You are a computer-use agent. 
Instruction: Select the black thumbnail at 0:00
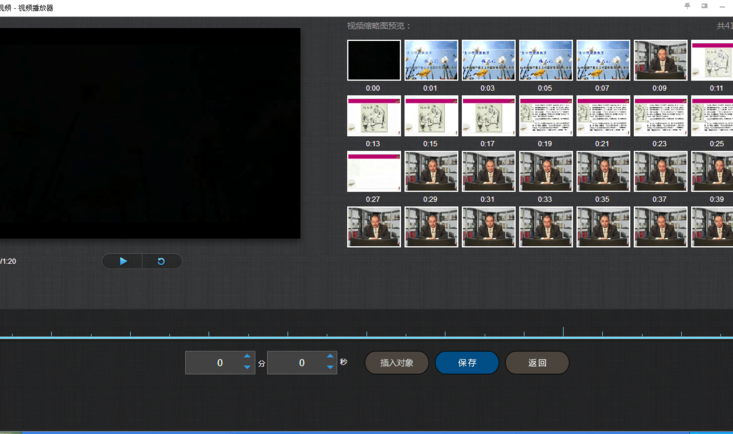373,61
